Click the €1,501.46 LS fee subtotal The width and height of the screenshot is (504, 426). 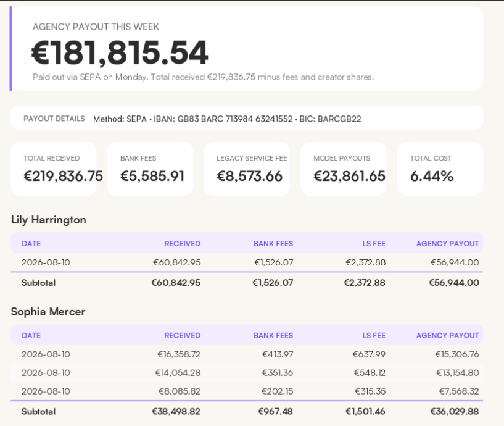pyautogui.click(x=365, y=412)
